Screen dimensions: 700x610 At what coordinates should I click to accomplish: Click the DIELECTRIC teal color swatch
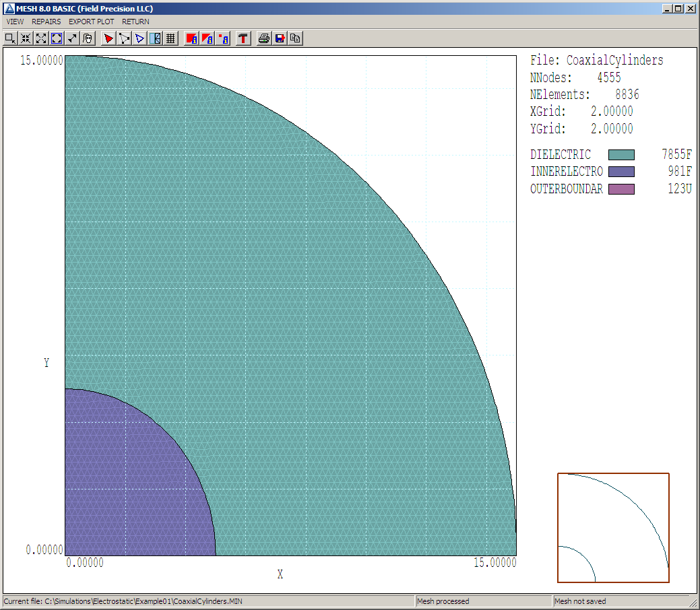point(621,155)
